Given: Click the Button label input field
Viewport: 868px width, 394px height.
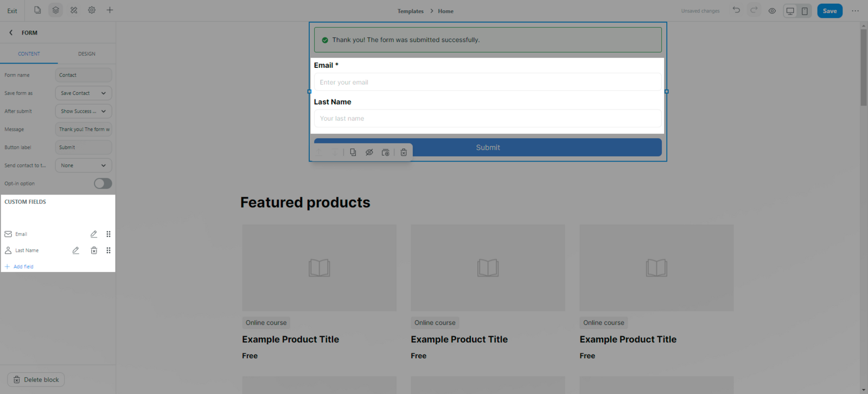Looking at the screenshot, I should pyautogui.click(x=84, y=147).
